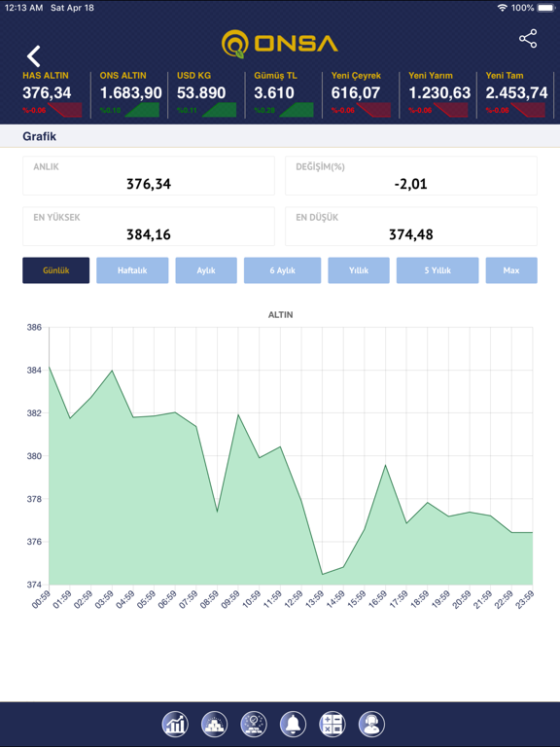Tap the red trend indicator under HAS ALTIN

65,110
